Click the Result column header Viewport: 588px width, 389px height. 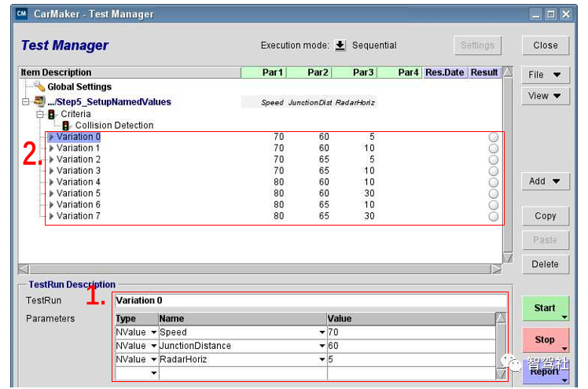point(484,72)
